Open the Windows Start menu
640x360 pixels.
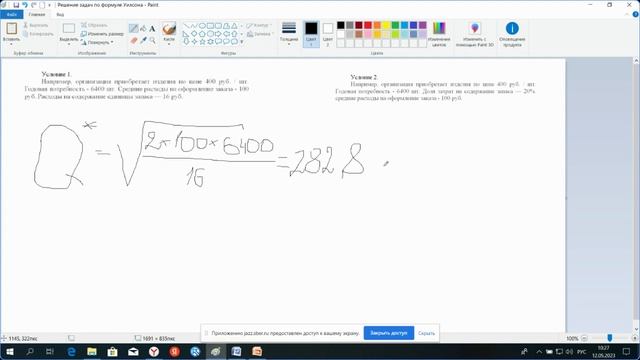9,351
